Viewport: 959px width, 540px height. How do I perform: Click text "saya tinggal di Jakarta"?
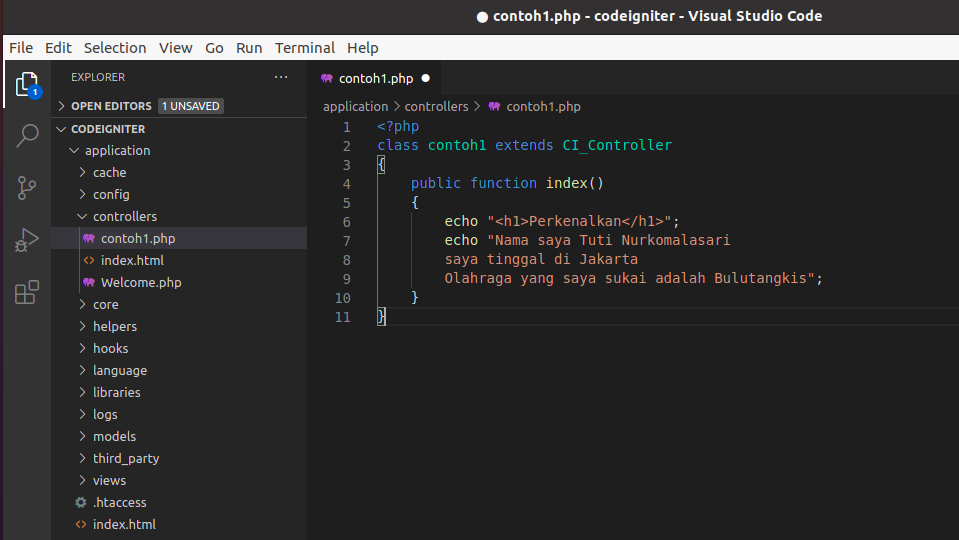(541, 259)
